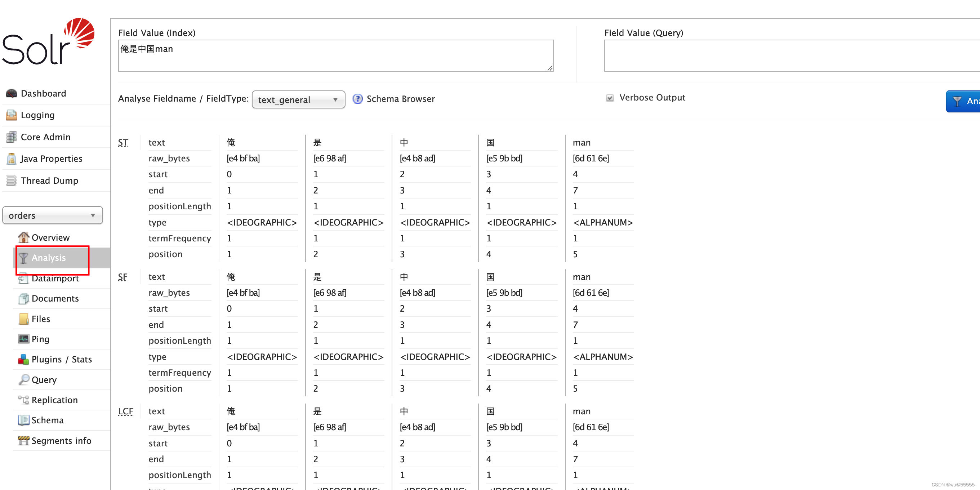Click the Analyse button to run analysis
The height and width of the screenshot is (490, 980).
point(965,101)
